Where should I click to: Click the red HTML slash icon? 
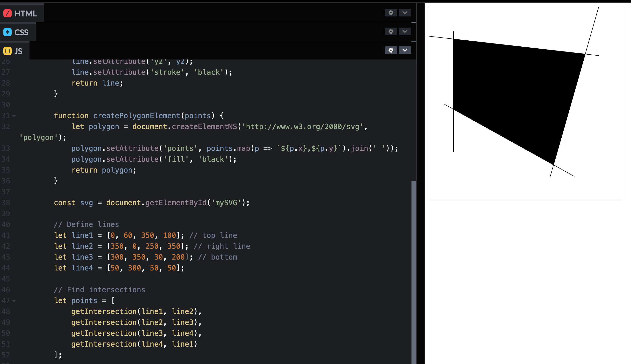[7, 13]
